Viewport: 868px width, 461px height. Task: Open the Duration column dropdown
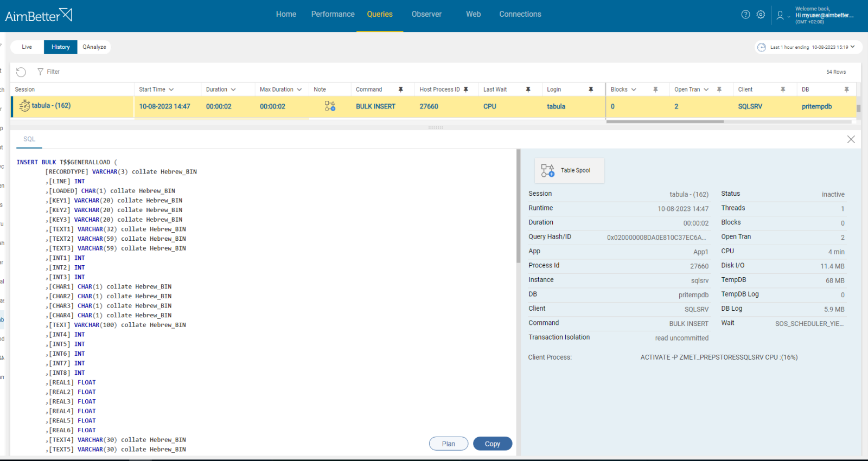[x=233, y=89]
